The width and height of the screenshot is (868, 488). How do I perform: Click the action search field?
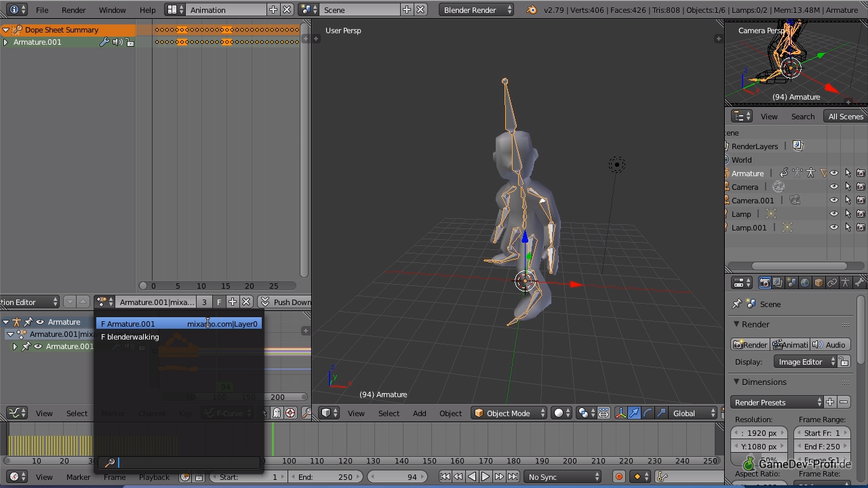click(x=179, y=463)
